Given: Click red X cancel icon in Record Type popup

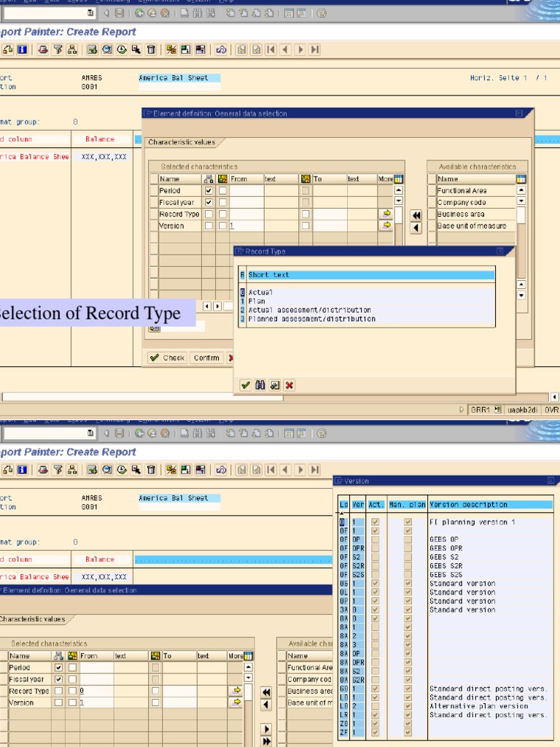Looking at the screenshot, I should click(x=289, y=385).
